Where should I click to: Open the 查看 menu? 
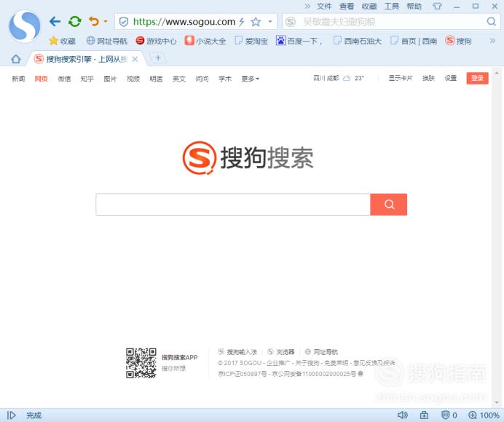click(x=347, y=6)
